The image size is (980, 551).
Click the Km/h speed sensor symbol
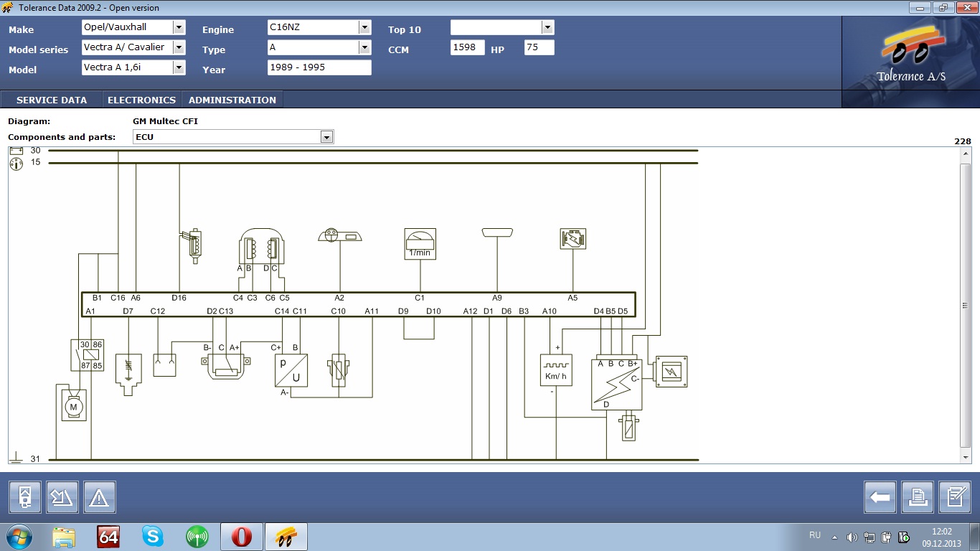point(556,370)
